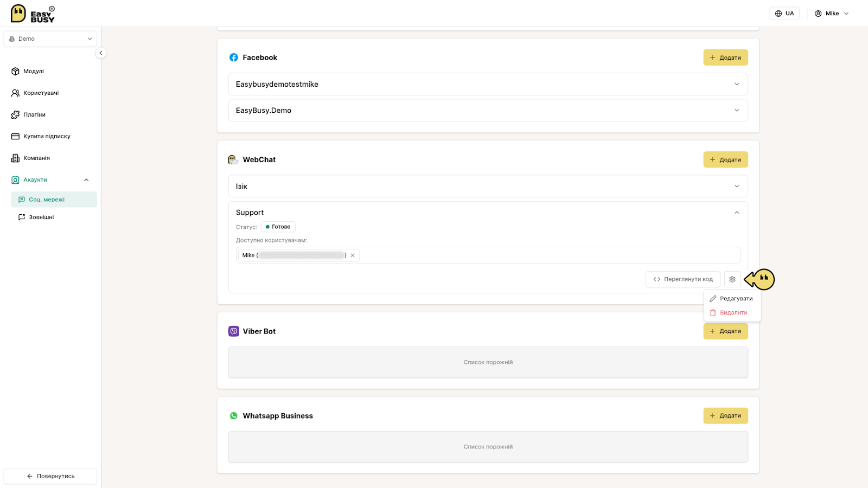Click the Whatsapp Business logo icon

click(234, 416)
